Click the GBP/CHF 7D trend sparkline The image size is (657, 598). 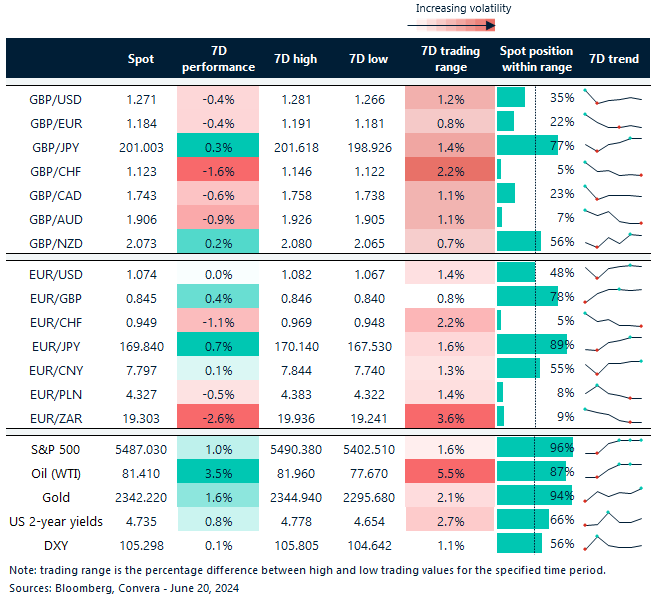point(613,169)
